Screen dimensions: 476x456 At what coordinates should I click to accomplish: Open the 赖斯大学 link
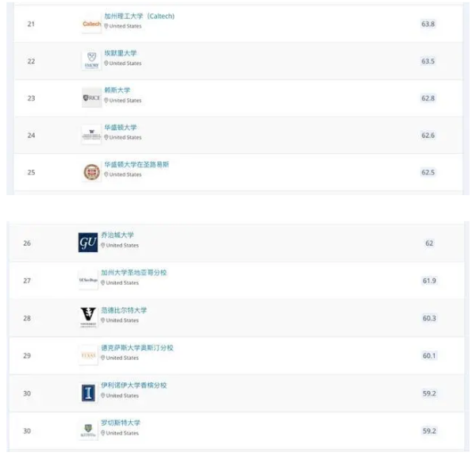[117, 90]
